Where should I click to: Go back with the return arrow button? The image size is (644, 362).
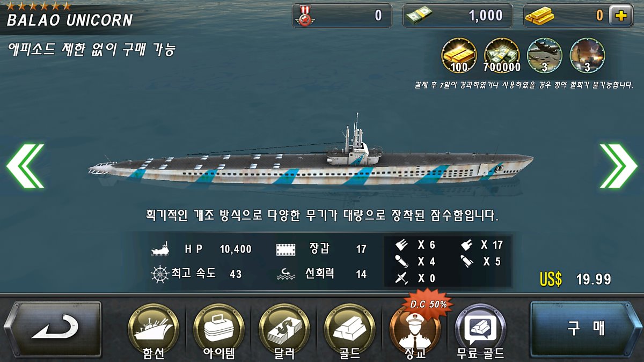(x=53, y=329)
